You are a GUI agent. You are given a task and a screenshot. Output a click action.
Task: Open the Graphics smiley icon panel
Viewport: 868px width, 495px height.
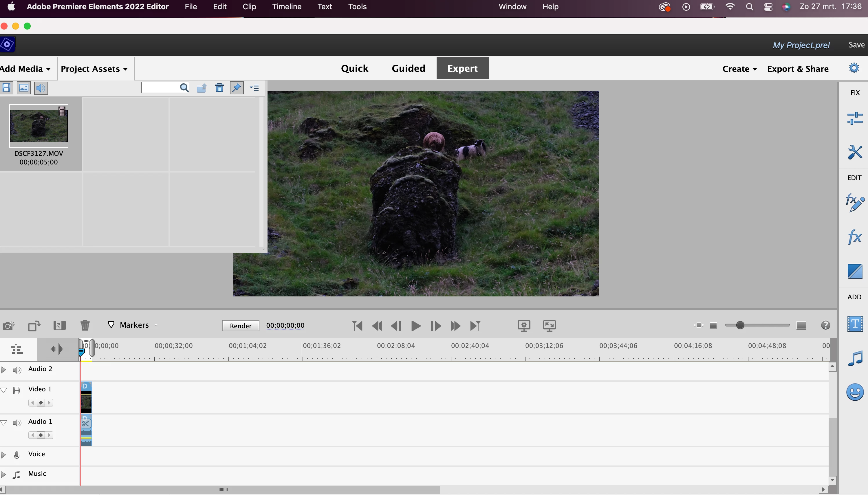point(854,392)
